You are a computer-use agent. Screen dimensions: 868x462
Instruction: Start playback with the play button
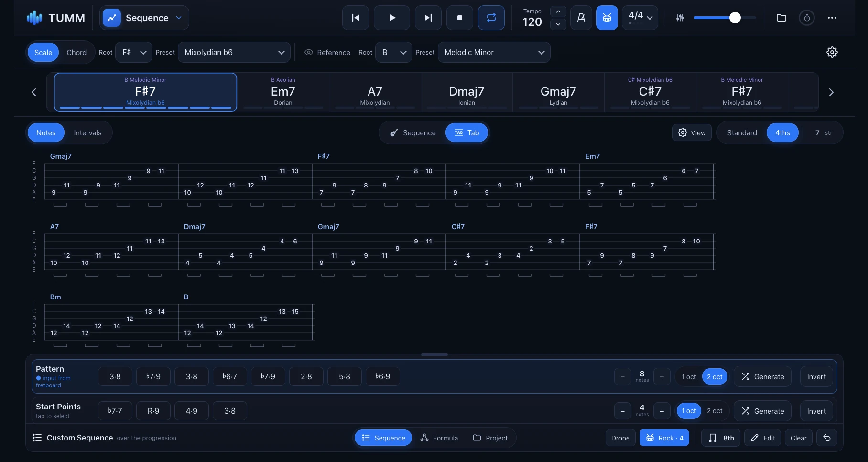pos(391,18)
